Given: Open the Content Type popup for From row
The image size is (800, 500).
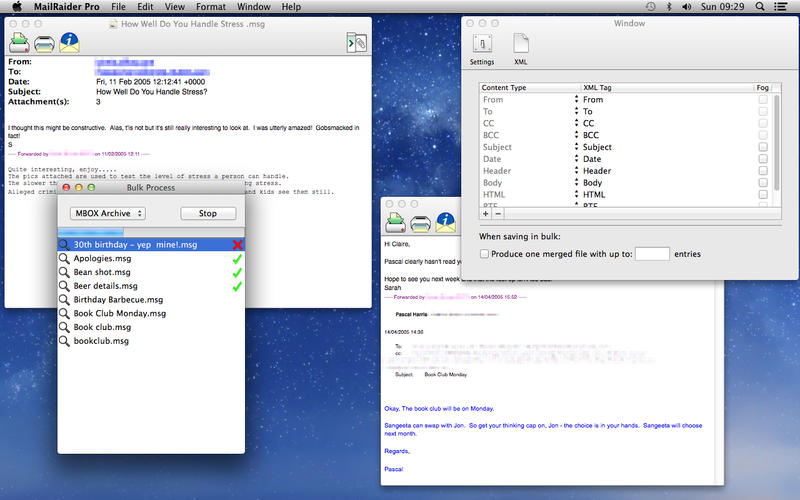Looking at the screenshot, I should coord(575,99).
